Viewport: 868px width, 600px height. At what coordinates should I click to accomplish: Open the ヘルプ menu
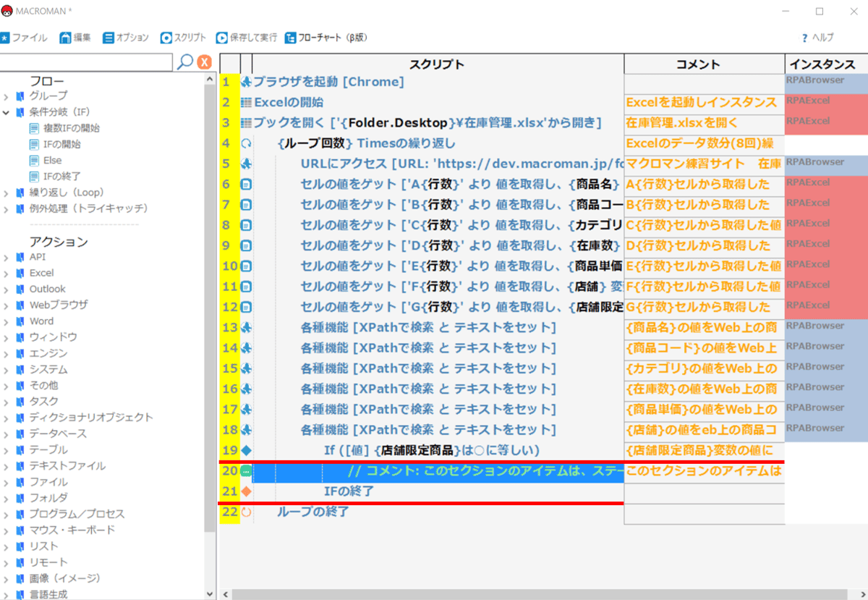click(818, 38)
